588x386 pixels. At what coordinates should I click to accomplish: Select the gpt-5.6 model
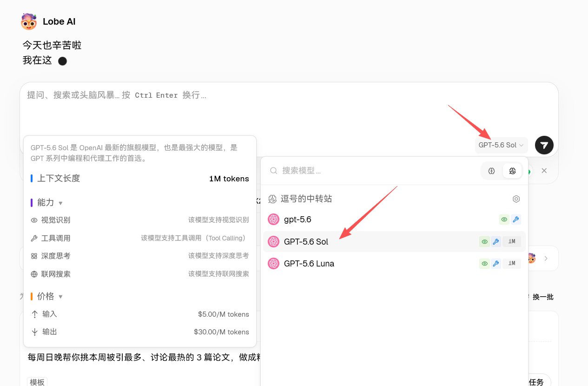pyautogui.click(x=394, y=220)
